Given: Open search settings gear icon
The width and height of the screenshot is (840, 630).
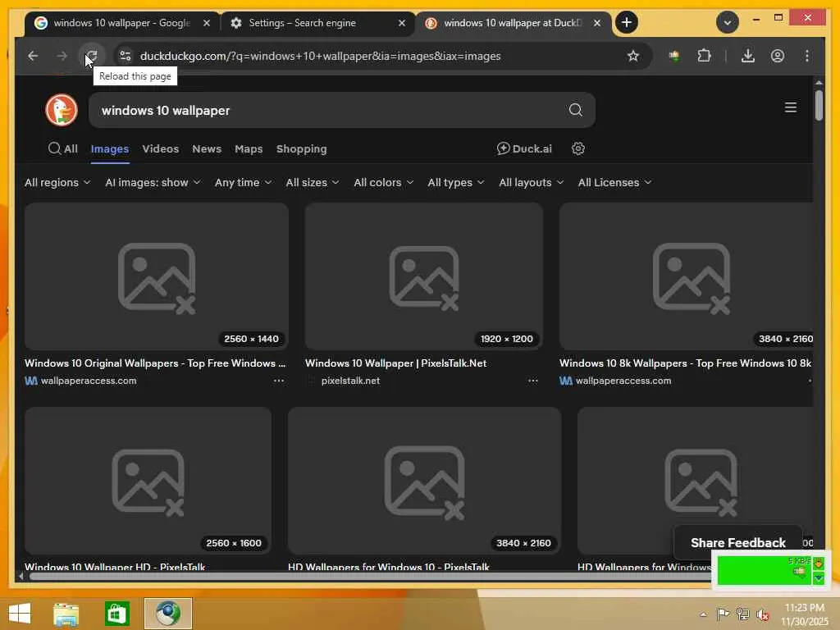Looking at the screenshot, I should (577, 148).
